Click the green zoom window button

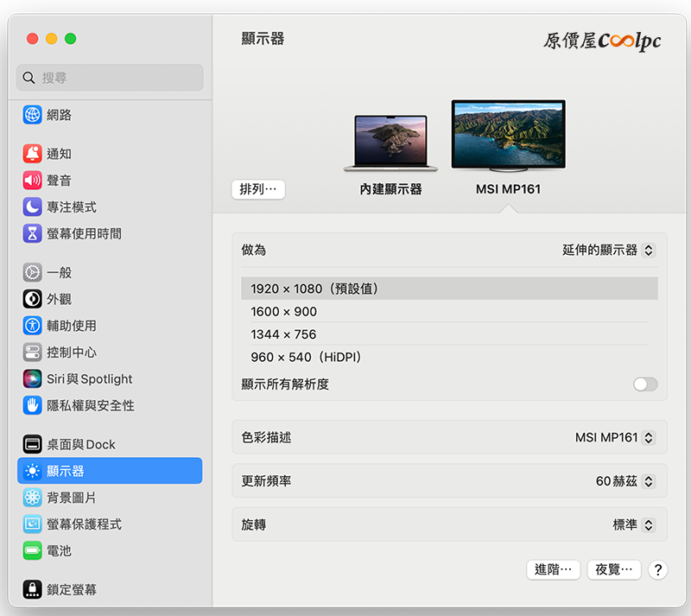coord(71,39)
